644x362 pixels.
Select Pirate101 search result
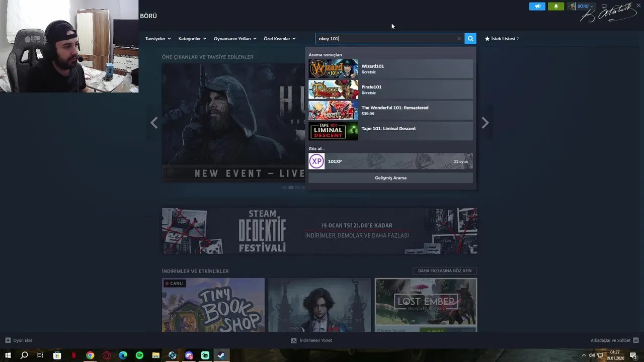coord(390,89)
